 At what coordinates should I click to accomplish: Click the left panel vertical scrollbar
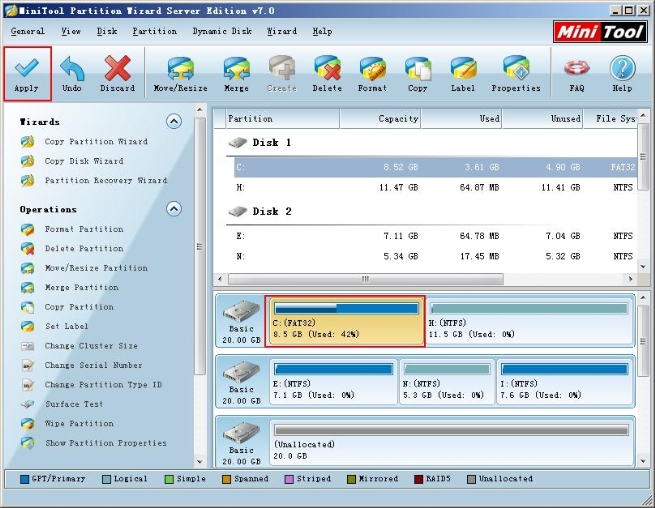pos(200,246)
